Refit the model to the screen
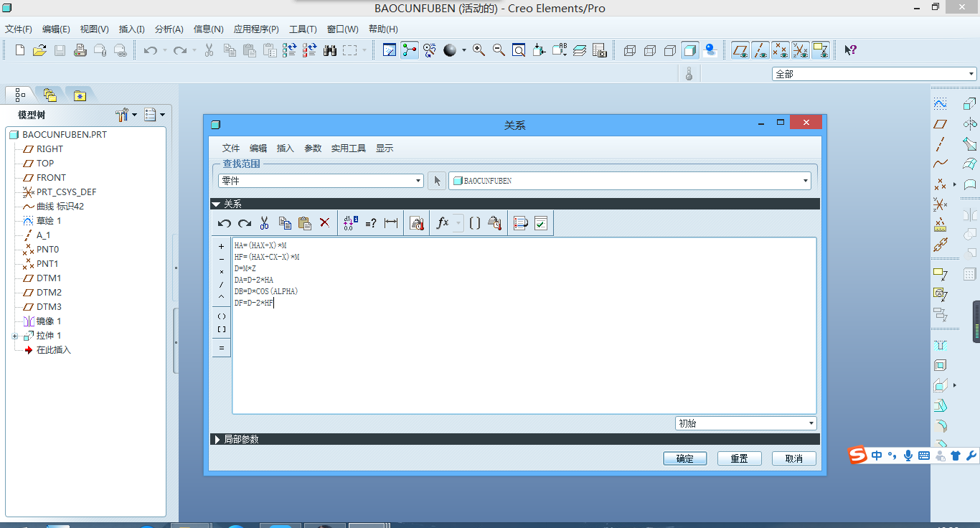980x528 pixels. tap(519, 50)
